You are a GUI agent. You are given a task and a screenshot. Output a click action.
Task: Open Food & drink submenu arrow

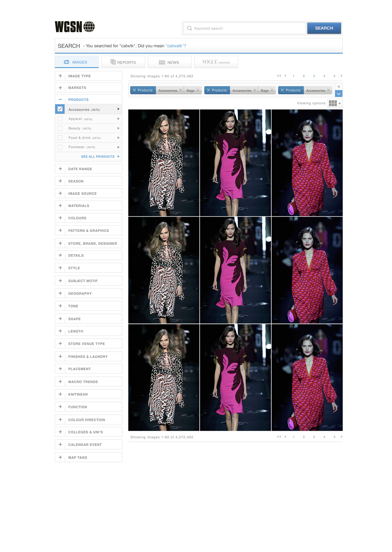[118, 138]
